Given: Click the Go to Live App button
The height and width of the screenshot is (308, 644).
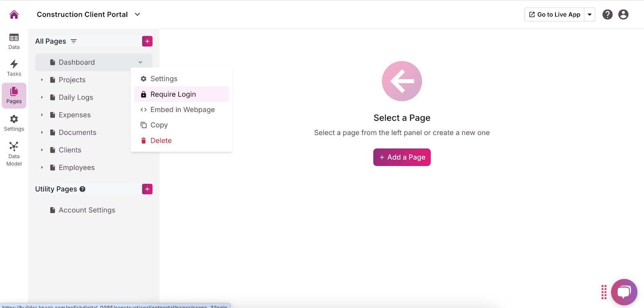Looking at the screenshot, I should point(555,14).
